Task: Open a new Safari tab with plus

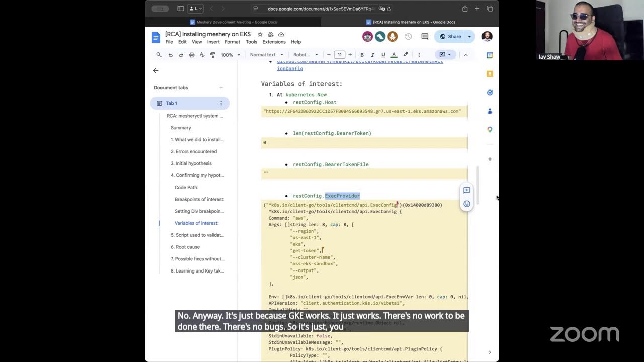Action: 477,9
